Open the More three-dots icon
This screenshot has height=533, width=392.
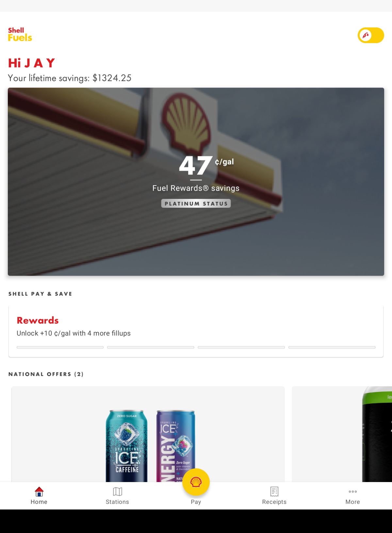point(353,492)
